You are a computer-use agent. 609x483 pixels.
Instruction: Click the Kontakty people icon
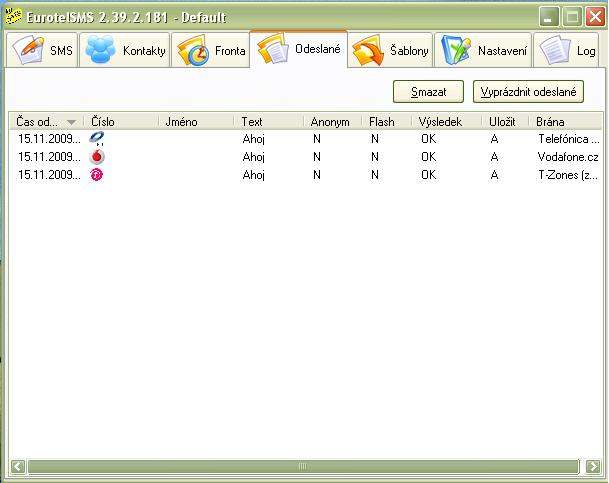click(x=100, y=49)
